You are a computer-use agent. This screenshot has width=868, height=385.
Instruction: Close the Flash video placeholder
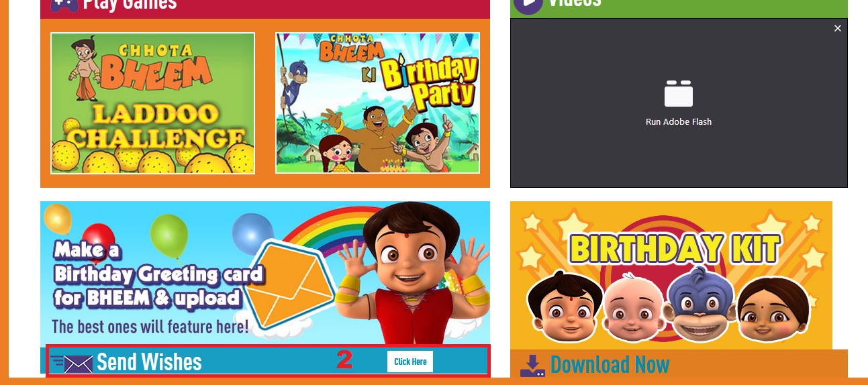pyautogui.click(x=837, y=28)
